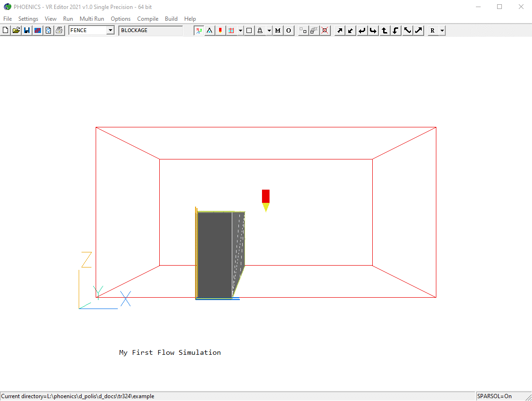This screenshot has width=532, height=401.
Task: Open the FENCE object dropdown list
Action: click(110, 31)
